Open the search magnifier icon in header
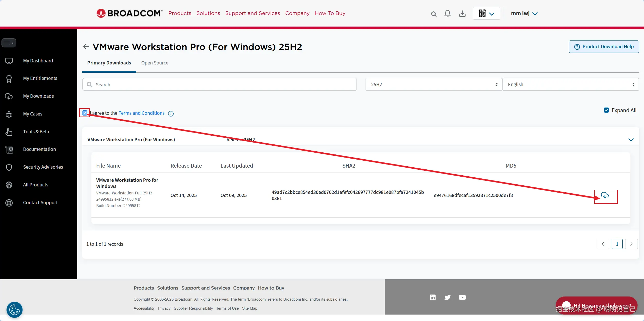The width and height of the screenshot is (644, 321). [434, 14]
